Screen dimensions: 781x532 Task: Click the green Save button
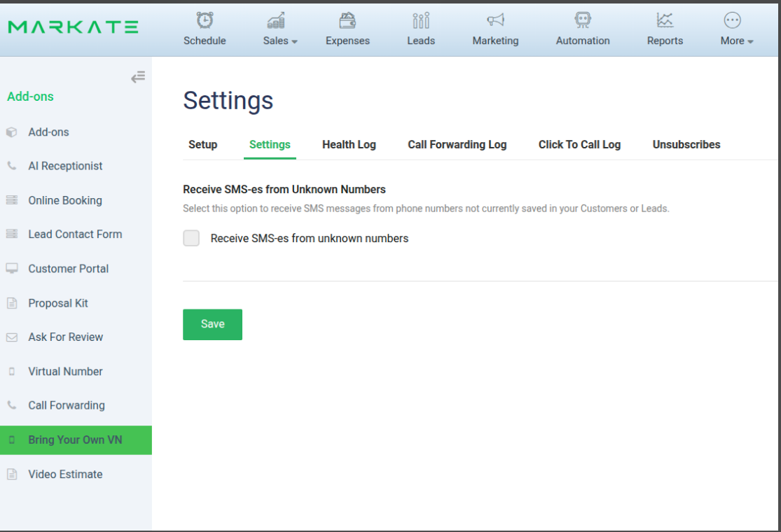pyautogui.click(x=212, y=324)
